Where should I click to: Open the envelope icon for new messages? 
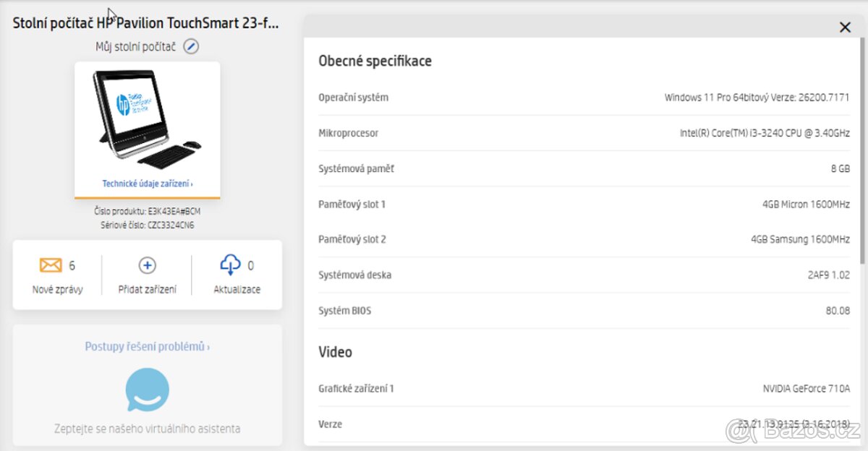(x=51, y=265)
